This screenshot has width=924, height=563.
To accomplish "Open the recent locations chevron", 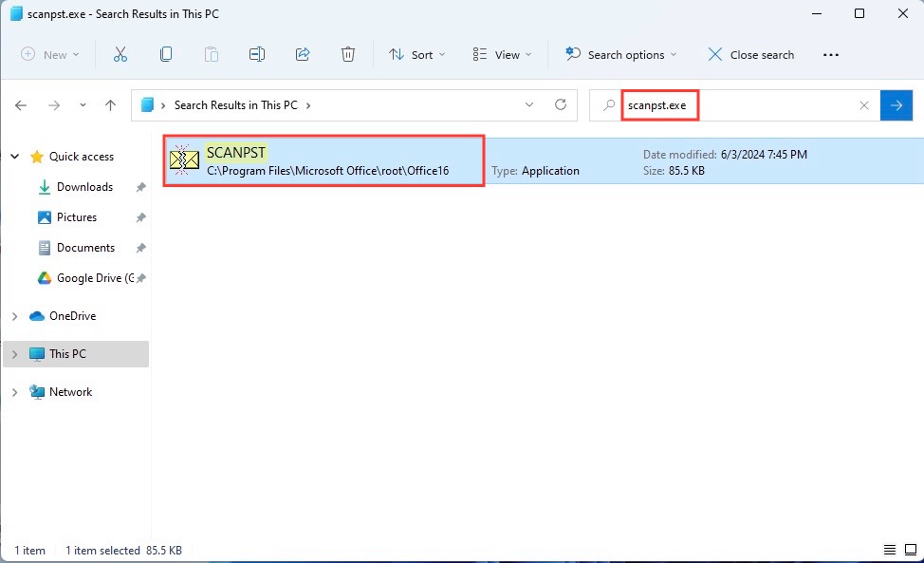I will 83,105.
